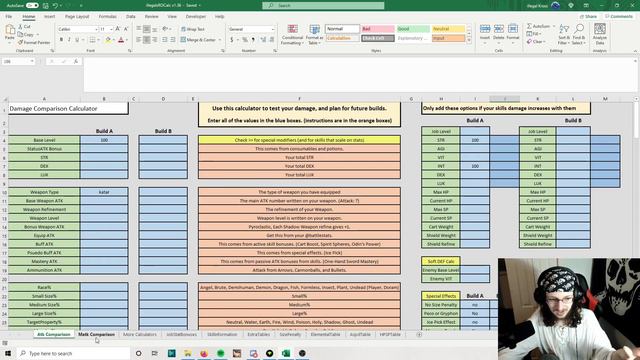The width and height of the screenshot is (640, 360).
Task: Expand the cell Styles gallery
Action: [x=469, y=40]
